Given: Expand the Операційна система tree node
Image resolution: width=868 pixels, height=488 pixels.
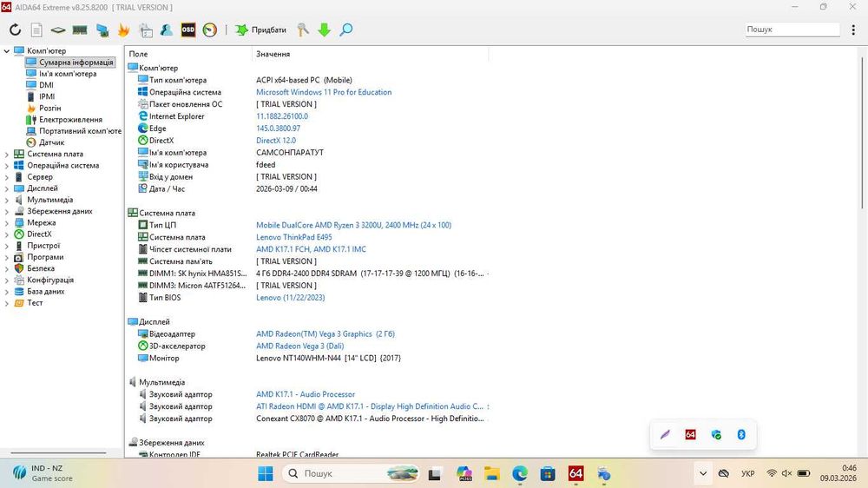Looking at the screenshot, I should [7, 166].
